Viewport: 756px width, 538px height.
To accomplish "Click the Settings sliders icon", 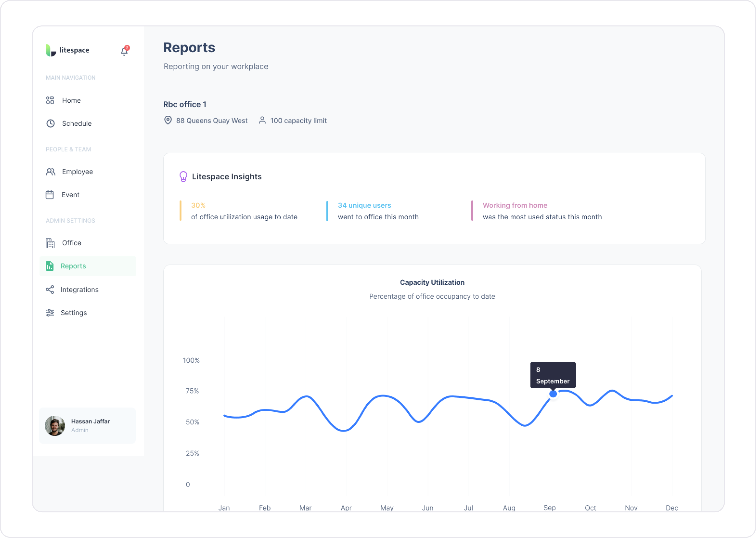I will click(x=50, y=313).
